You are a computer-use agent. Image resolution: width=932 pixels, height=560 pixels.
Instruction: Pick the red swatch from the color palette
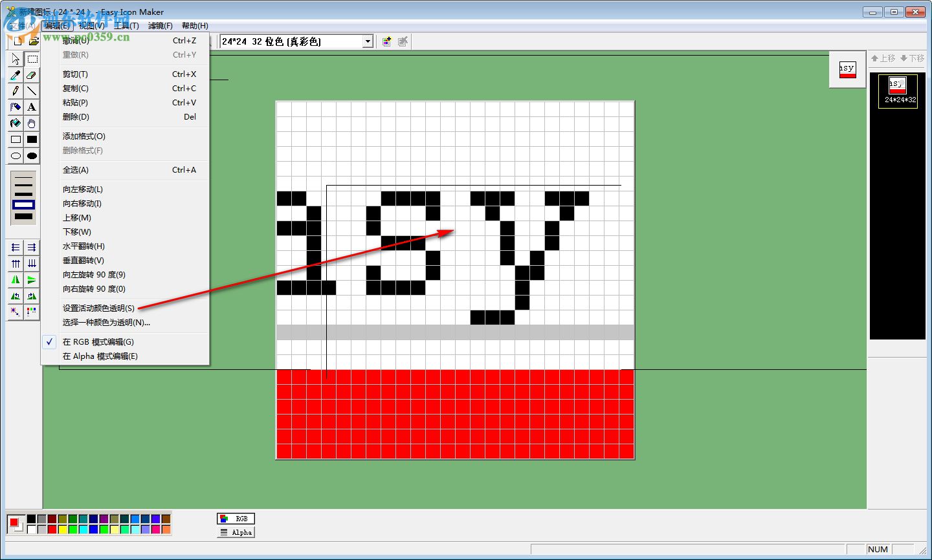[50, 529]
